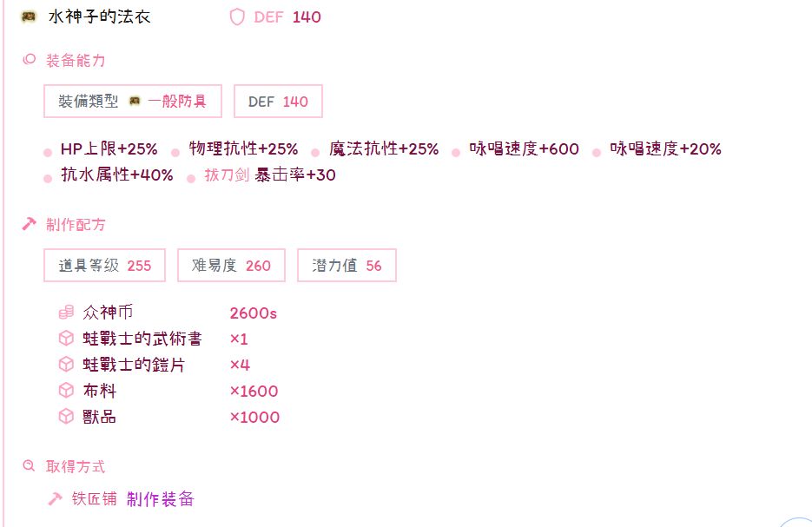Click the armor icon beside 水神子的法衣 title
This screenshot has width=812, height=527.
tap(29, 16)
